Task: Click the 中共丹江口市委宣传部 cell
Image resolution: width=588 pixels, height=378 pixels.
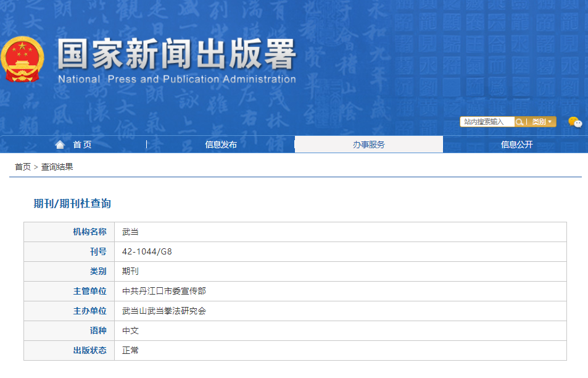Action: pos(164,291)
